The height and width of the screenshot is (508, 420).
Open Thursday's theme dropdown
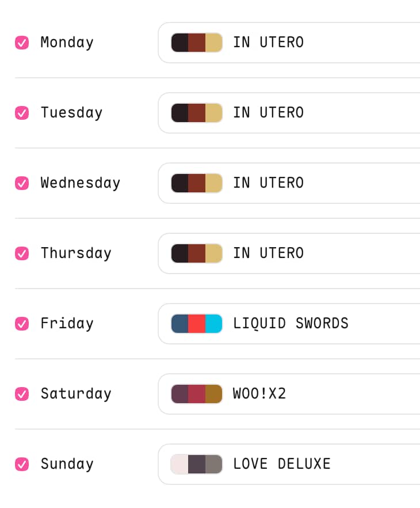(x=289, y=253)
